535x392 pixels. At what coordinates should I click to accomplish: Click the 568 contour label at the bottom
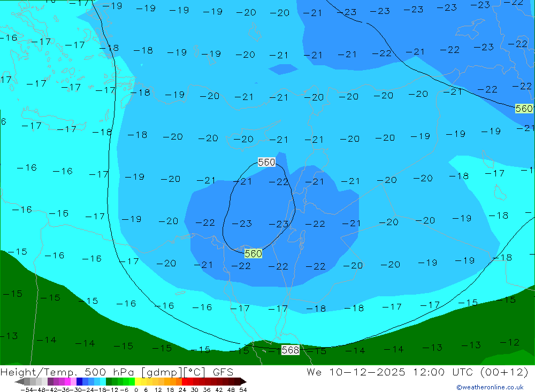coord(291,350)
